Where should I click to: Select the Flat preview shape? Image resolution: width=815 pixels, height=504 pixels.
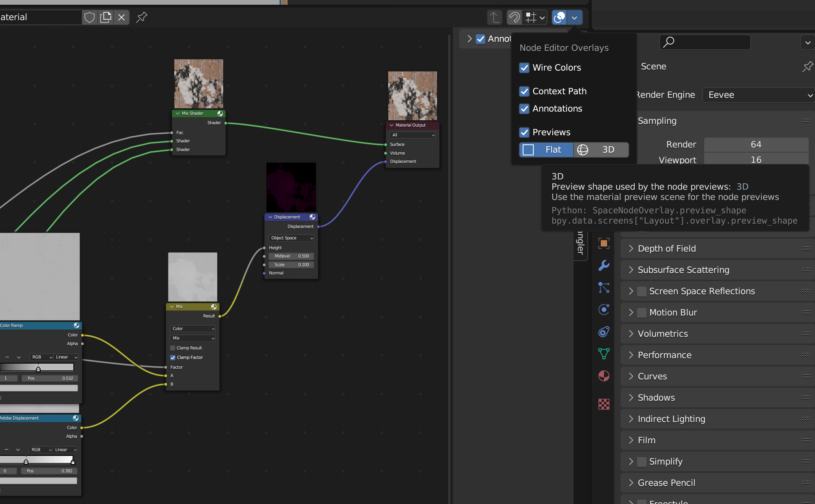[546, 150]
